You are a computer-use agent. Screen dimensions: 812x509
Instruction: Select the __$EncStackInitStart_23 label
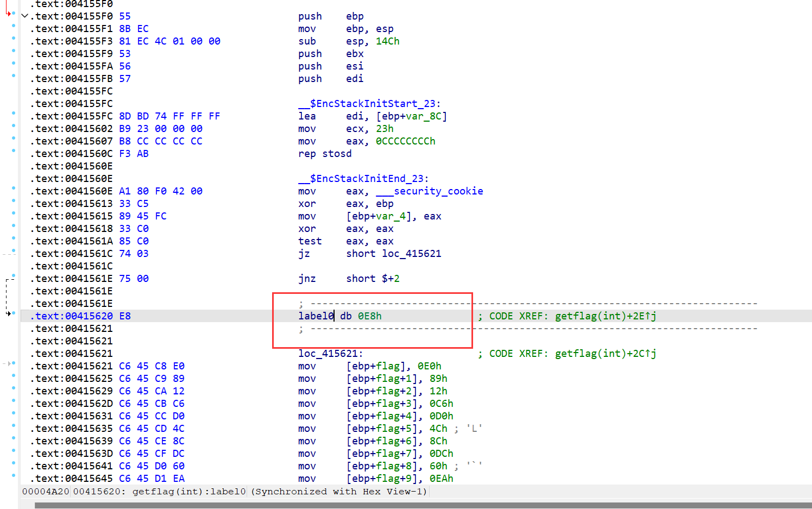[369, 104]
